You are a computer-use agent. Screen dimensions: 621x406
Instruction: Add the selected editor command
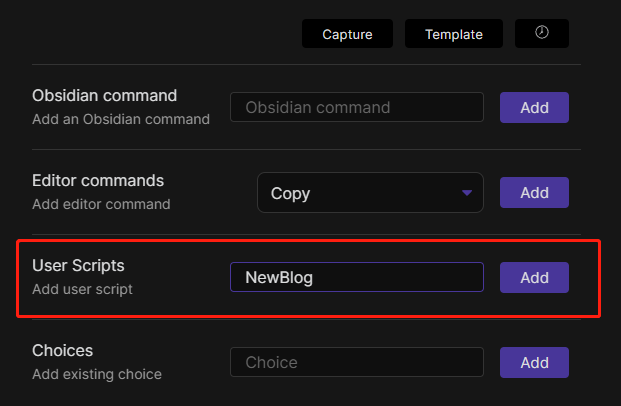coord(534,193)
